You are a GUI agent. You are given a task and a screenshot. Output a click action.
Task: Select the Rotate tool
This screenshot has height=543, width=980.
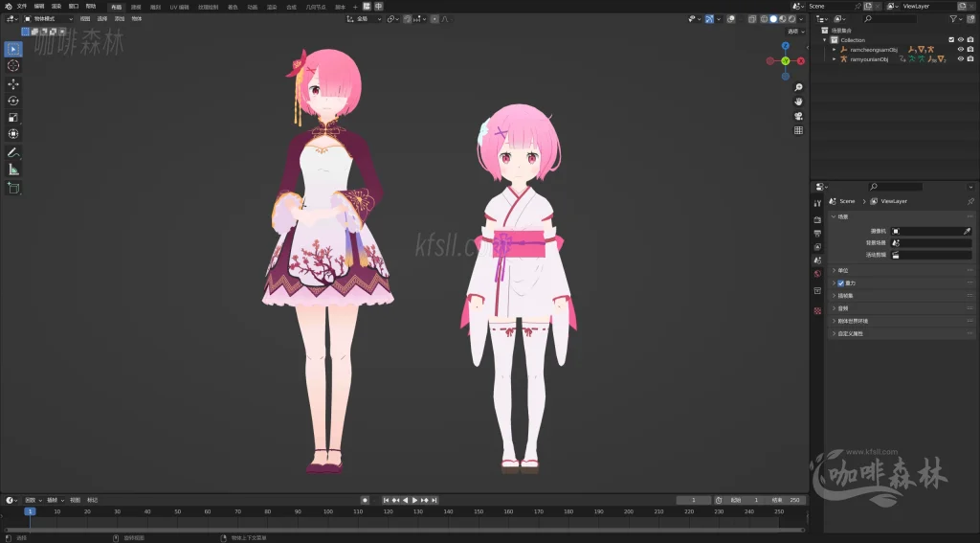[x=13, y=101]
